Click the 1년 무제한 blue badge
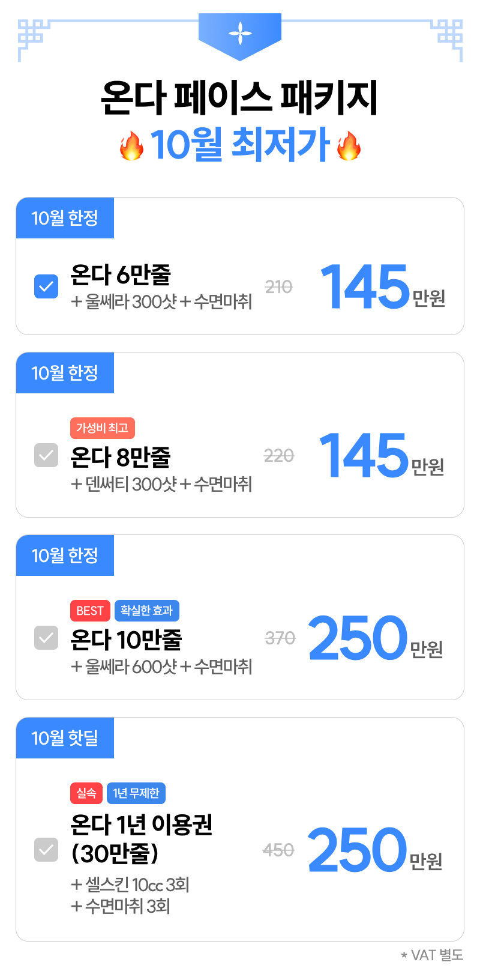 point(136,793)
